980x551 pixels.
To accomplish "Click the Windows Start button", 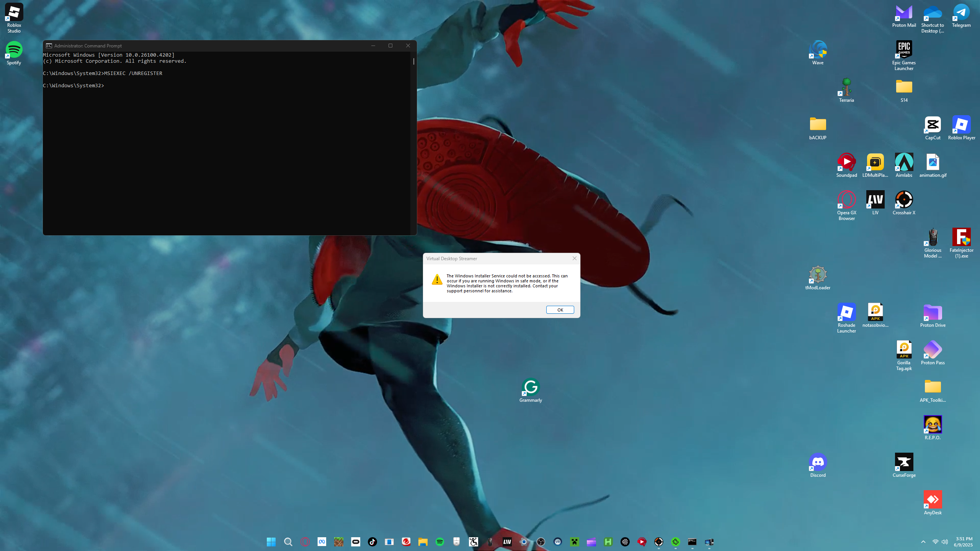I will pyautogui.click(x=271, y=542).
